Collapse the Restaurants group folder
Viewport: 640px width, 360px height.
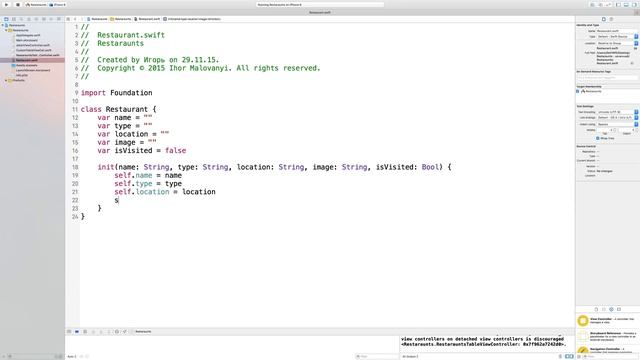(6, 30)
